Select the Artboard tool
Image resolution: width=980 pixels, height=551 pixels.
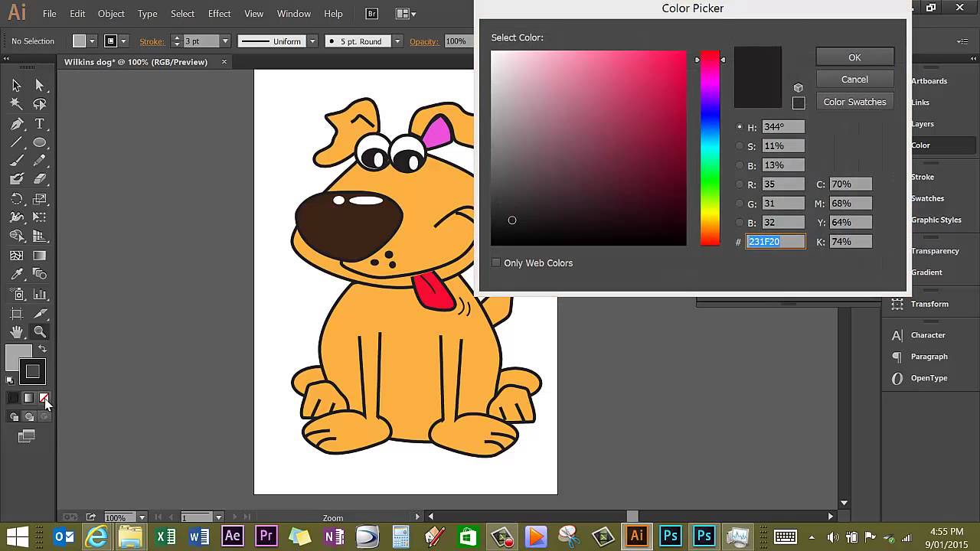(16, 313)
